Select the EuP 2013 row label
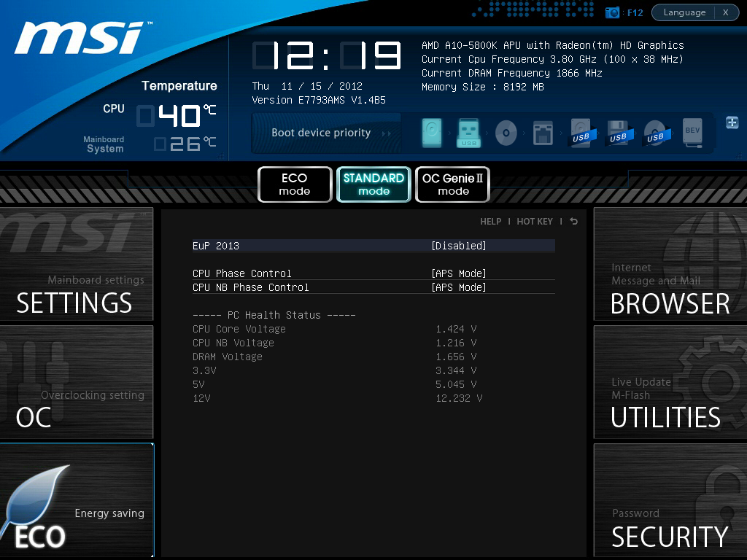The image size is (747, 560). (x=216, y=246)
